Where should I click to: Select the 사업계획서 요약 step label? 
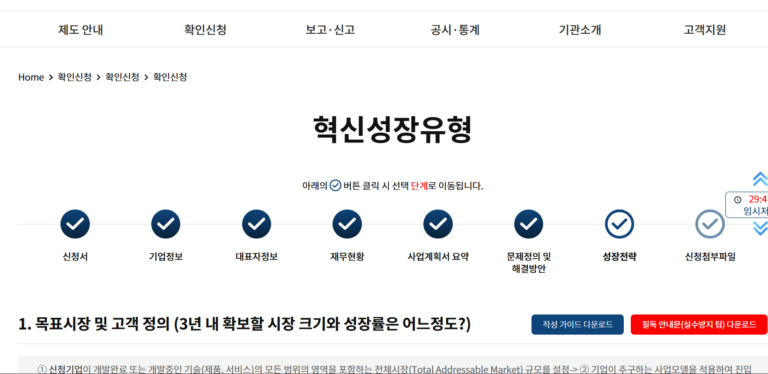(438, 257)
